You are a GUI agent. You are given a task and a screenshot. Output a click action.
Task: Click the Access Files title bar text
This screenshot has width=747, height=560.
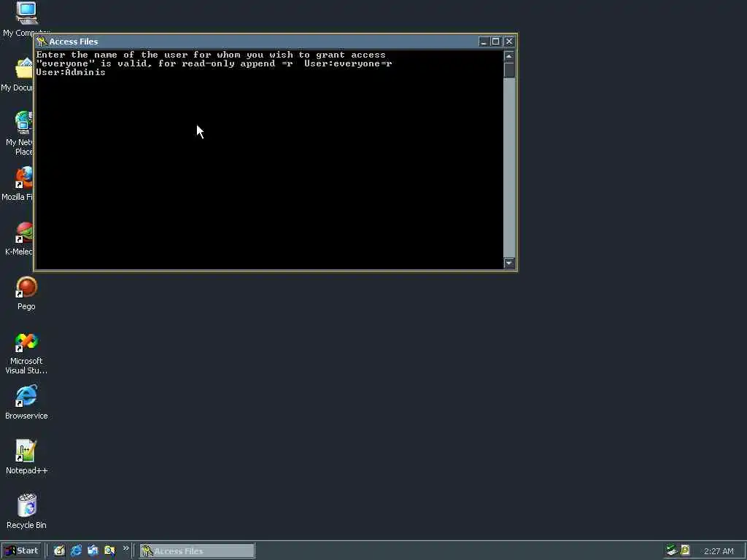click(x=74, y=42)
